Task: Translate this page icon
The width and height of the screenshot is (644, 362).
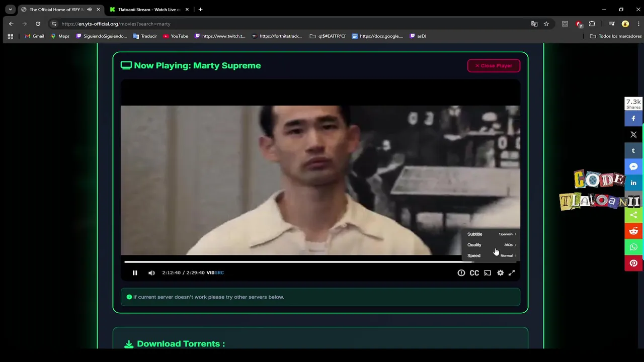Action: pyautogui.click(x=534, y=24)
